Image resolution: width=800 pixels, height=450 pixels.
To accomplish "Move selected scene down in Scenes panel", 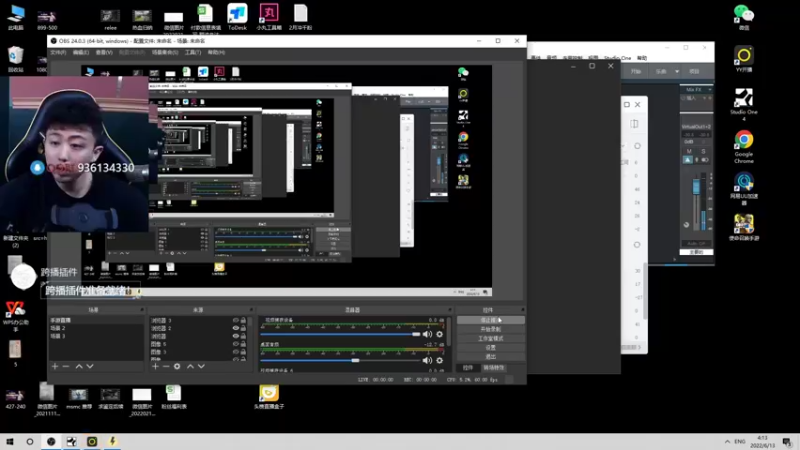I will (x=90, y=366).
